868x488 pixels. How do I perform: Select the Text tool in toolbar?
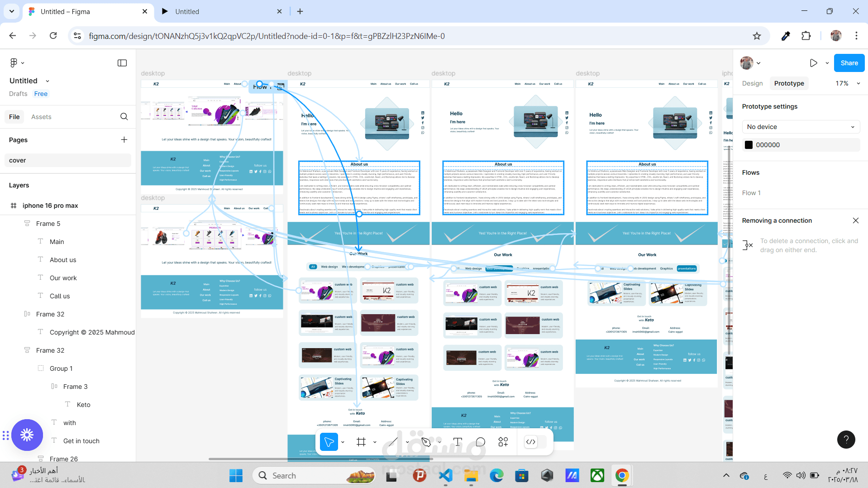458,442
